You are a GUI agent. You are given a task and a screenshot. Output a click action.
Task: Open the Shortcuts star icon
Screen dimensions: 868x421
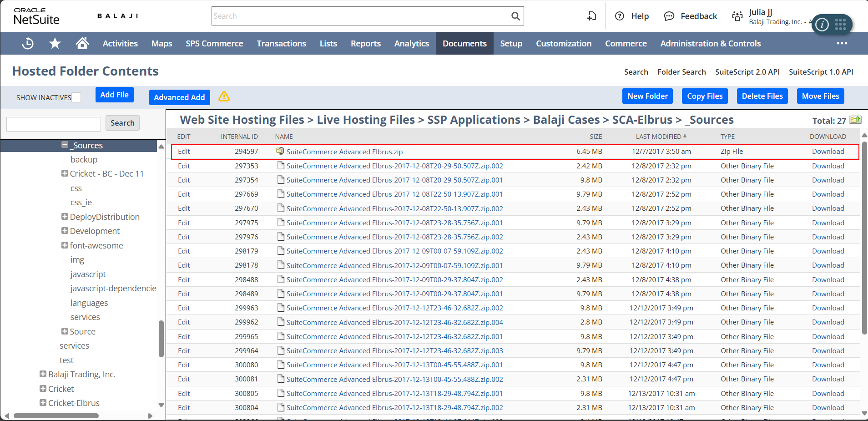click(x=55, y=43)
